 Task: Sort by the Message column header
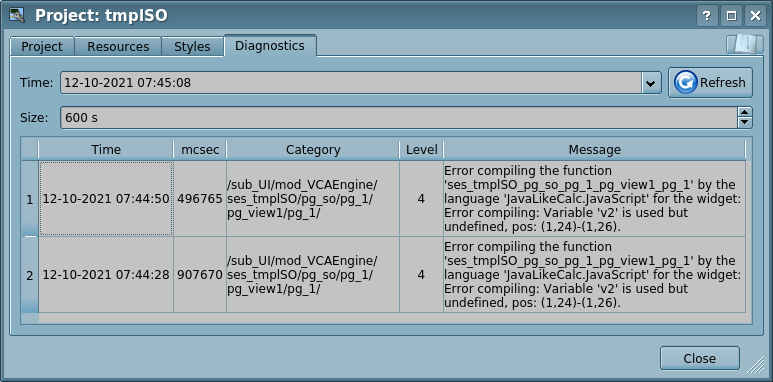(x=595, y=150)
